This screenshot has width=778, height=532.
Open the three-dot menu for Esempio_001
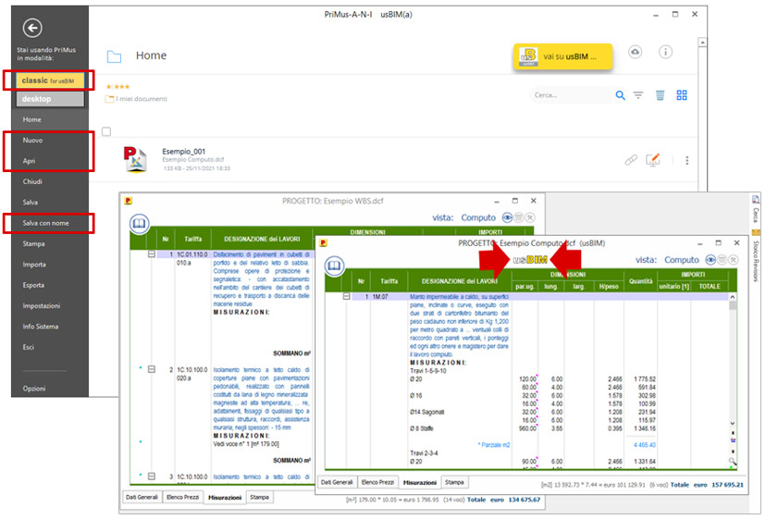[x=687, y=160]
